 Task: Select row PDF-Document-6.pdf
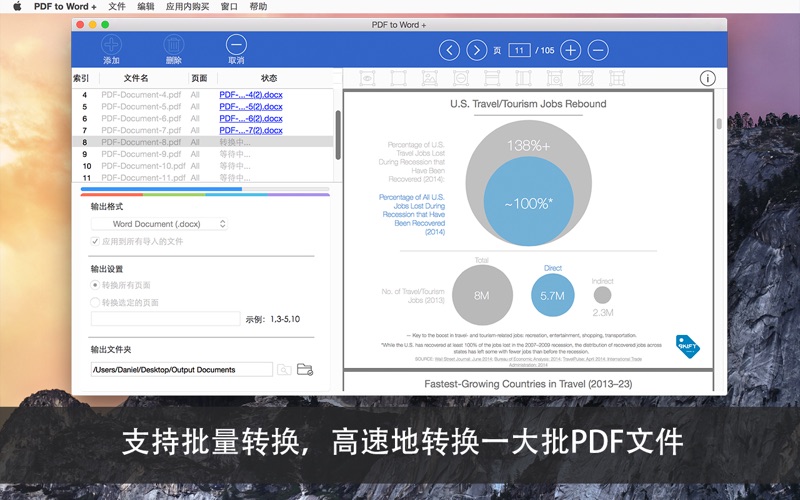tap(203, 118)
